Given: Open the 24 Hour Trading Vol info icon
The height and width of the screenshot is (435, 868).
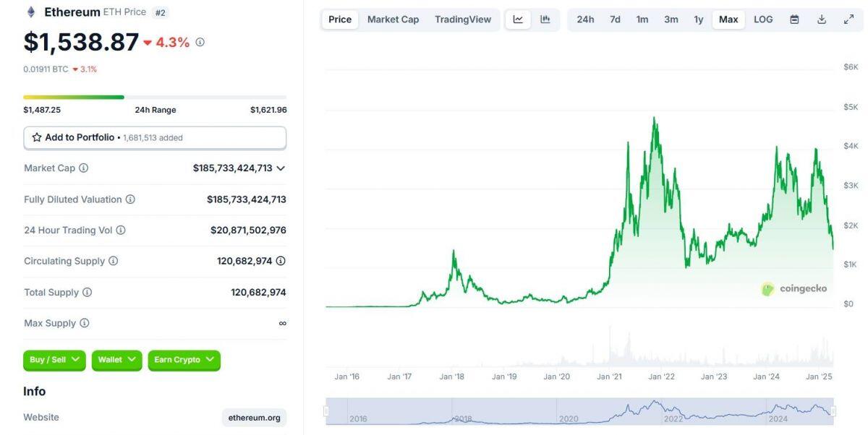Looking at the screenshot, I should 121,231.
